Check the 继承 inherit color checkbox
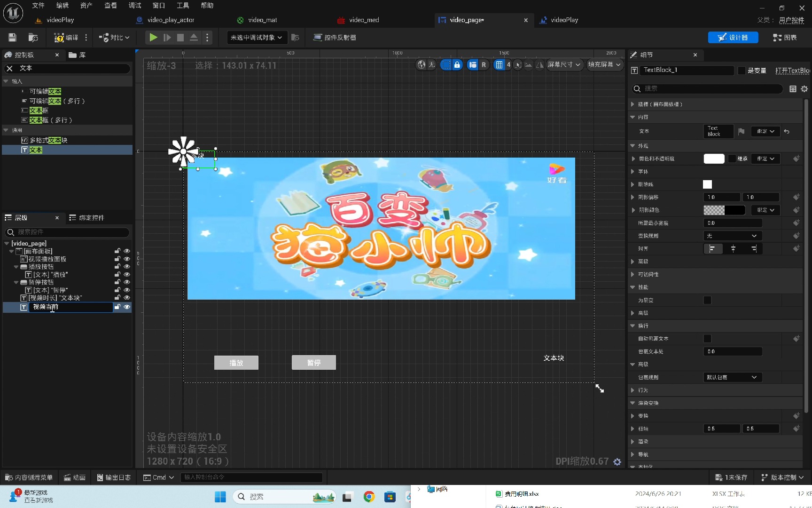 point(732,159)
